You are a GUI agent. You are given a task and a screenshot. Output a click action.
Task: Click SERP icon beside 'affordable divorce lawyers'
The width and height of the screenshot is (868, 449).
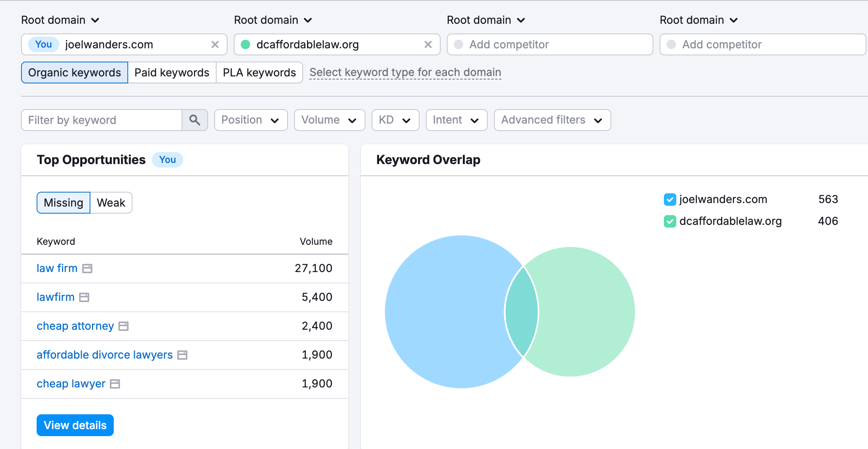click(x=182, y=355)
